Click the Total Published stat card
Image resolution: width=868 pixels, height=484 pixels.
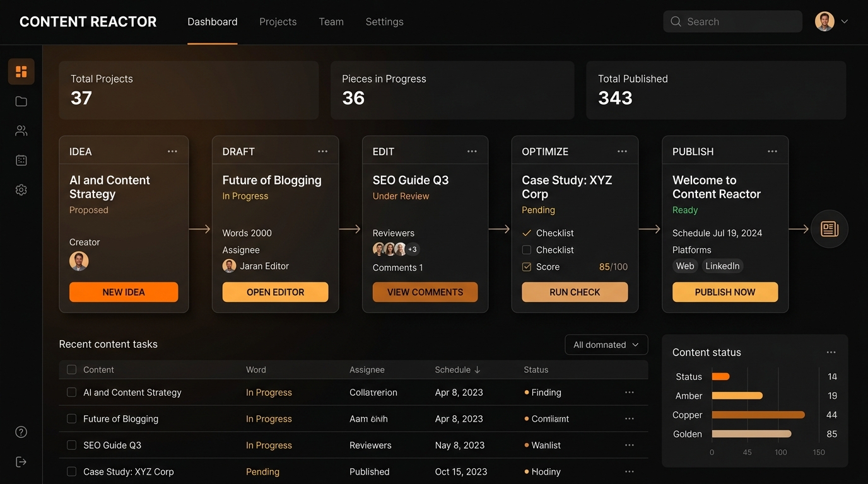pyautogui.click(x=716, y=90)
